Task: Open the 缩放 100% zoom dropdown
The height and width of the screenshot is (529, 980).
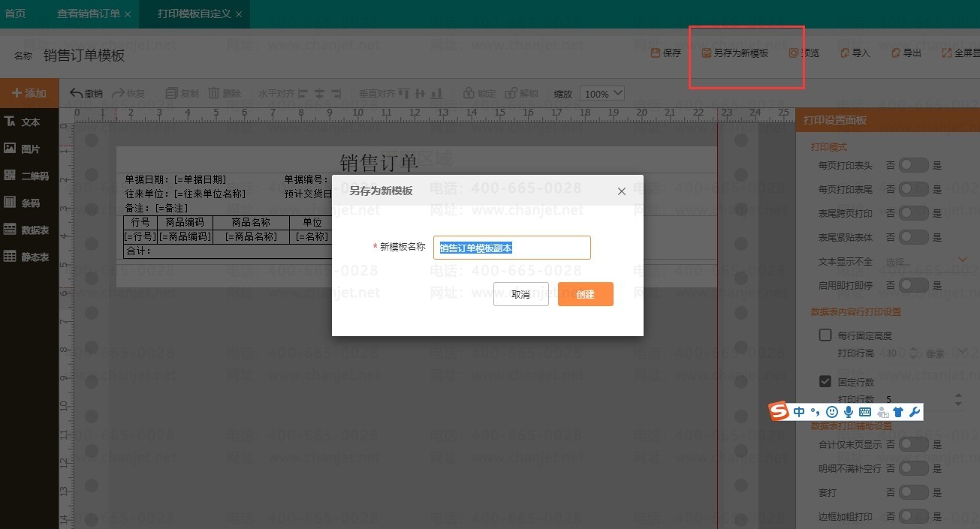Action: tap(602, 94)
